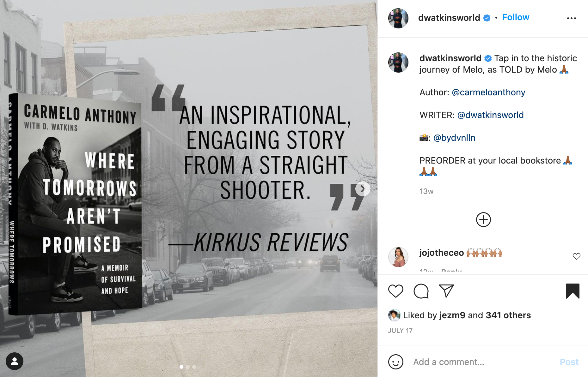
Task: Go to the next carousel image arrow
Action: click(x=363, y=189)
